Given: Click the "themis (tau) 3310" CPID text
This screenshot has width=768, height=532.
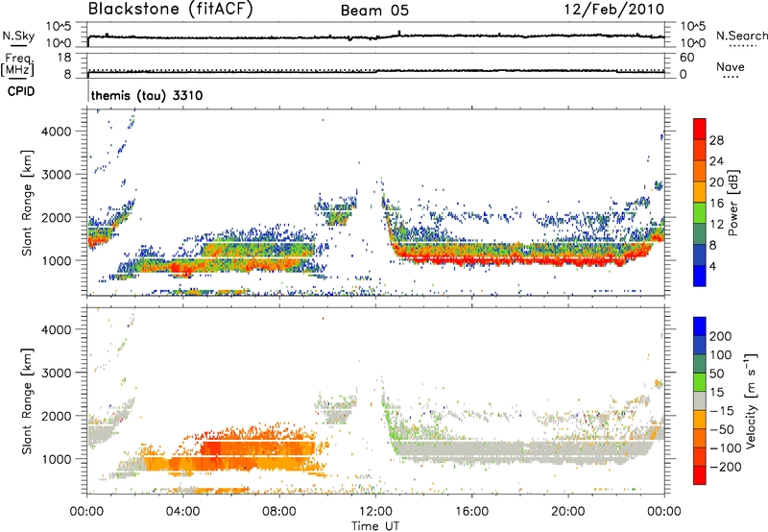Looking at the screenshot, I should 147,95.
